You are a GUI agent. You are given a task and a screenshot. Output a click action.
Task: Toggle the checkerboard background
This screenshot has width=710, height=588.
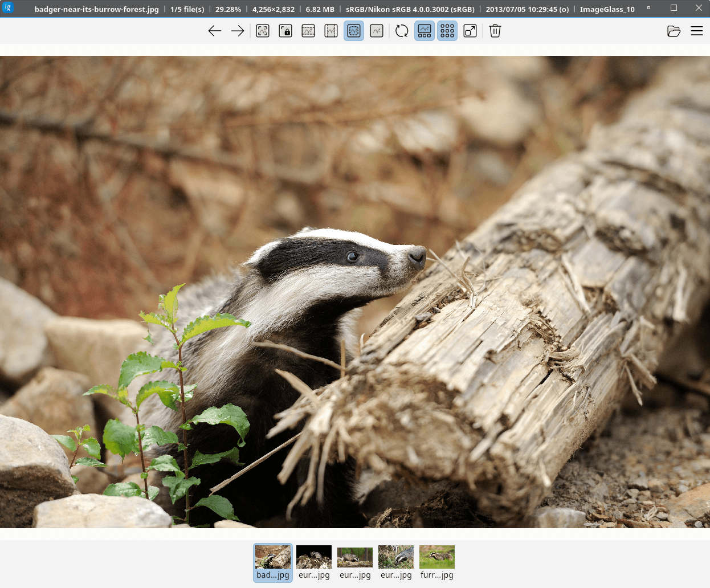[447, 31]
